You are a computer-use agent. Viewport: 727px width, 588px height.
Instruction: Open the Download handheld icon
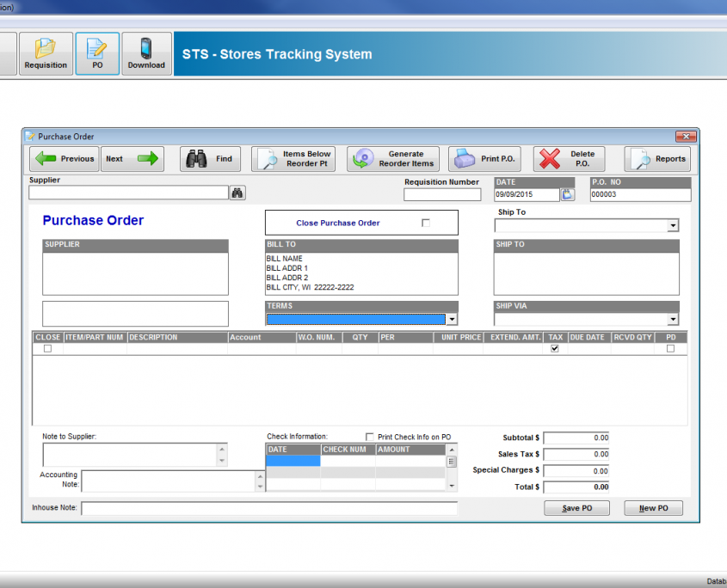[x=146, y=54]
